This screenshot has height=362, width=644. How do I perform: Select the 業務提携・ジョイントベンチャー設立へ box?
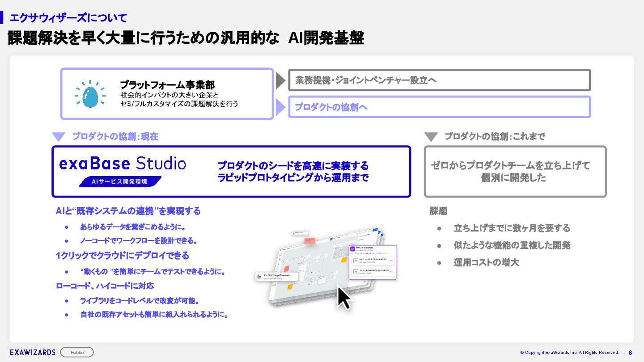tap(440, 80)
